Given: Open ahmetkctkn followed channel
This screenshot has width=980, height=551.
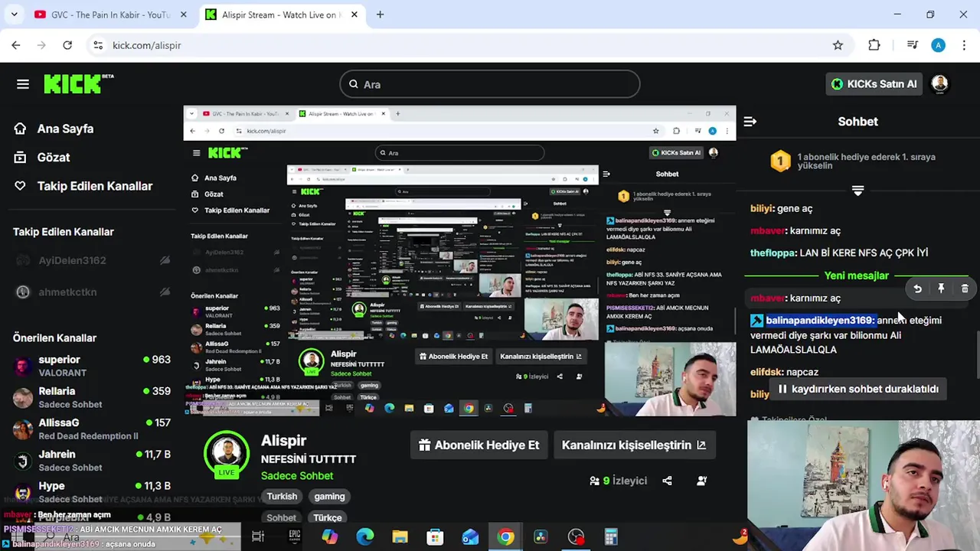Looking at the screenshot, I should coord(67,292).
